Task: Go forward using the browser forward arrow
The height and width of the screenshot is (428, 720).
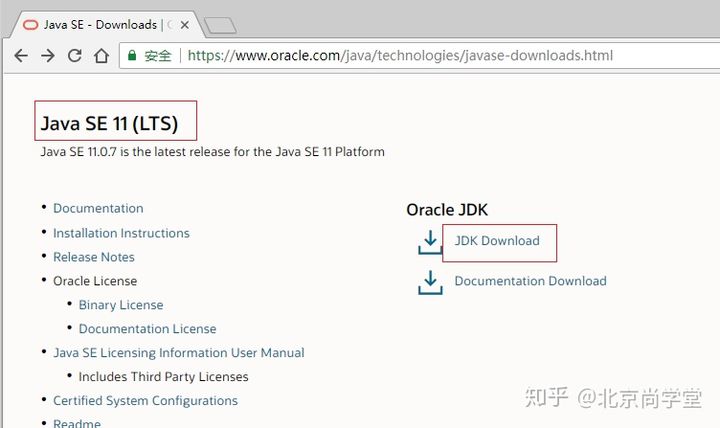Action: click(x=48, y=56)
